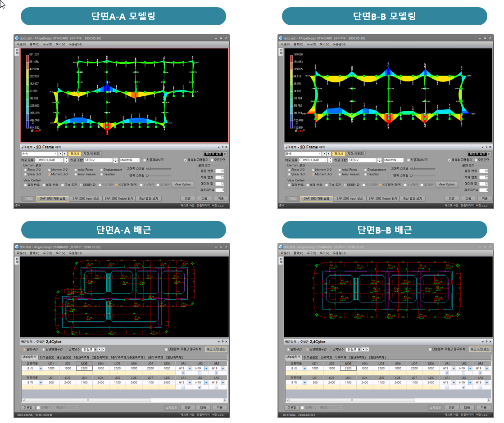The height and width of the screenshot is (423, 504).
Task: Toggle UR2 checkbox in A-A rebar table
Action: click(x=200, y=373)
